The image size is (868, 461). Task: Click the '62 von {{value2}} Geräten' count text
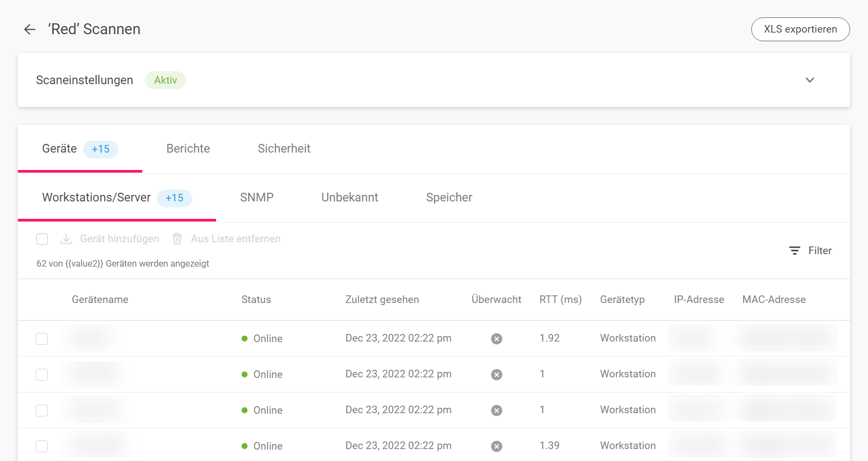coord(123,264)
